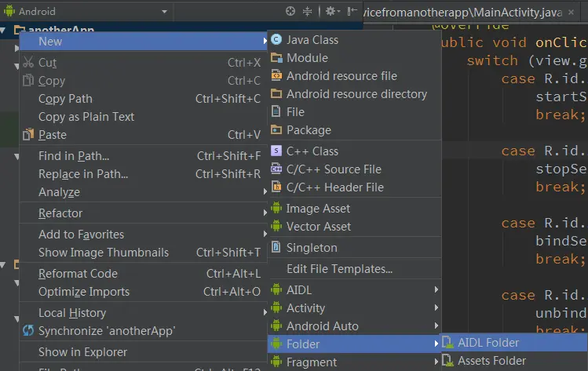Open the Fragment submenu
Screen dimensions: 588x371
pyautogui.click(x=312, y=362)
